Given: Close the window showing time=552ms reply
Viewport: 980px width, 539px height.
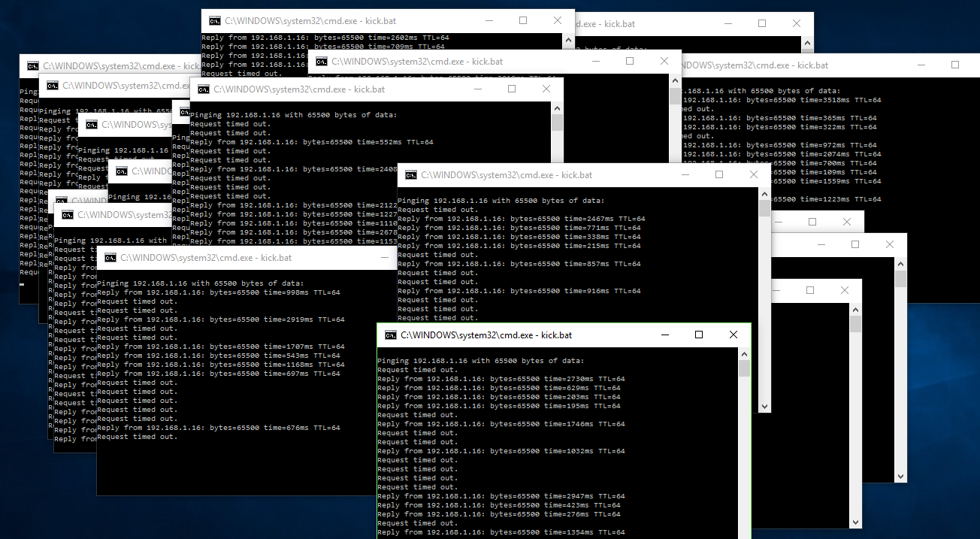Looking at the screenshot, I should pyautogui.click(x=546, y=89).
